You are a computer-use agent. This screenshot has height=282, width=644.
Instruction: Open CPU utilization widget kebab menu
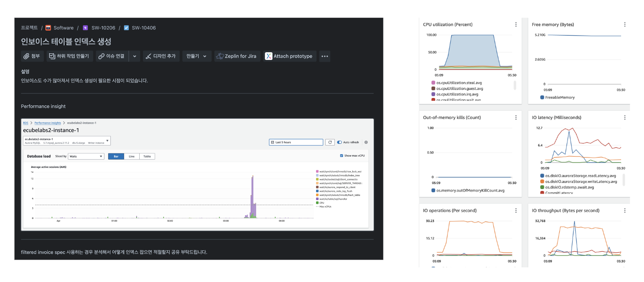coord(516,25)
